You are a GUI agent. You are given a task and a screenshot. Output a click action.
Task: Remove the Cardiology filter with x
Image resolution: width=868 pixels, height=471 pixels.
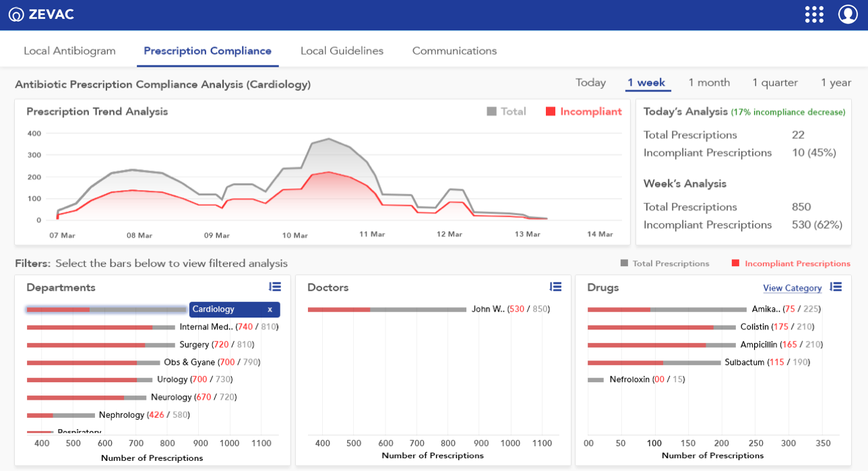[x=270, y=309]
